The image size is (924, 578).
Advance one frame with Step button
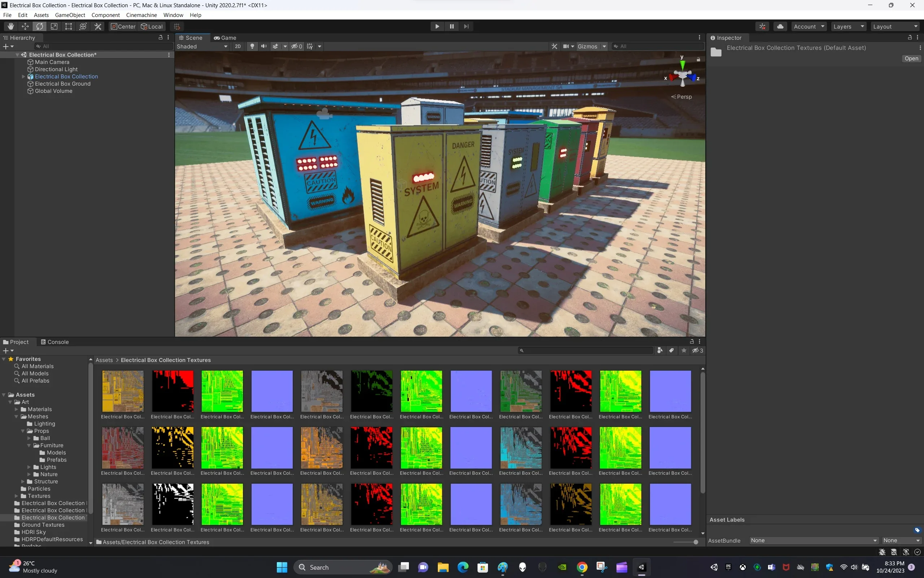(x=466, y=26)
